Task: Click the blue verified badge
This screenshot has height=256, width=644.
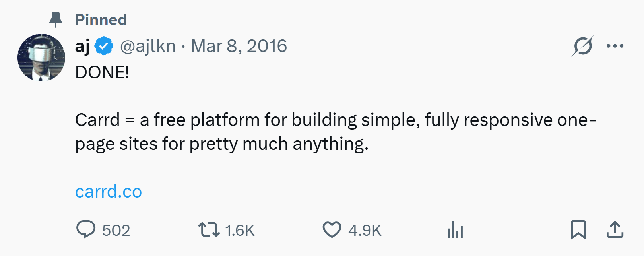Action: (103, 45)
